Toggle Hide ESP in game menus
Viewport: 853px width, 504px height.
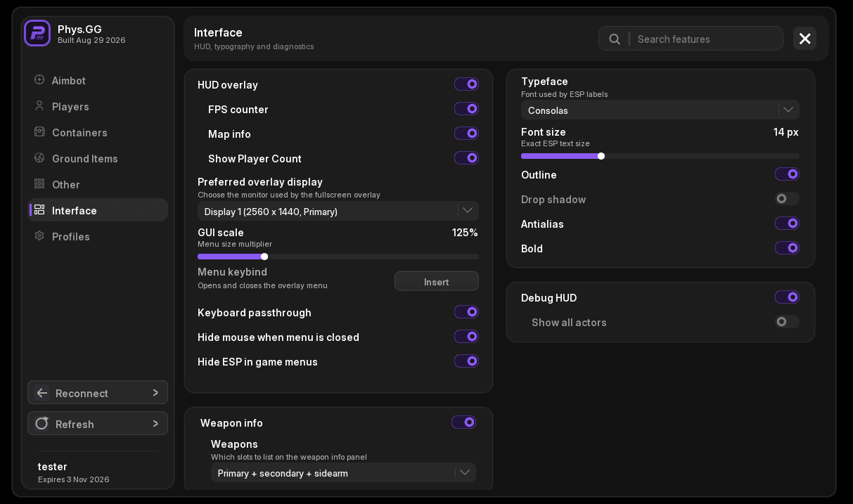click(466, 361)
